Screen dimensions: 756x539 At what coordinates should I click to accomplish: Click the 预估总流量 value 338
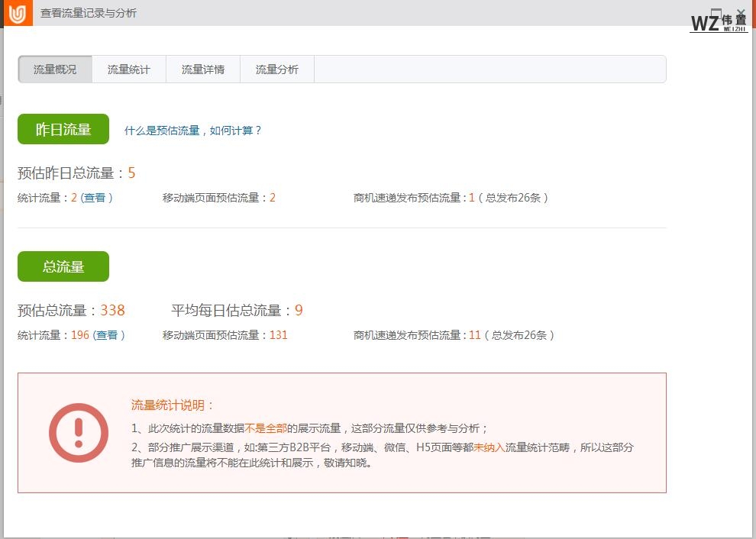click(x=112, y=311)
